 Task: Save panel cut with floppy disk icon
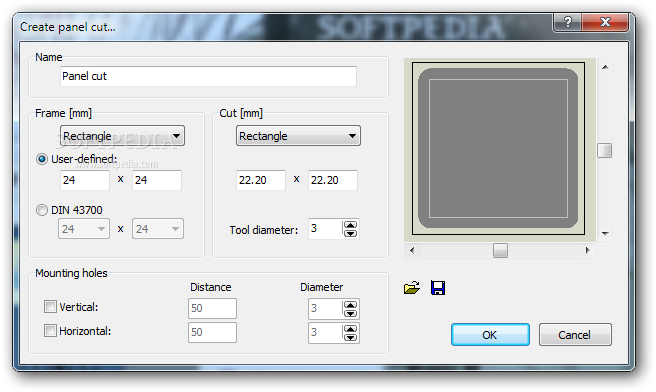[x=438, y=288]
